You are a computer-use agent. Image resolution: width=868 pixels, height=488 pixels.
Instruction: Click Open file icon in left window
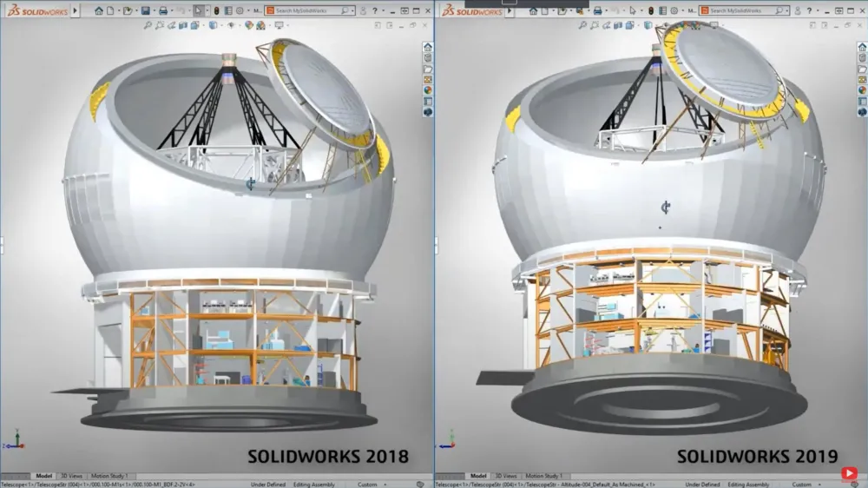[128, 10]
